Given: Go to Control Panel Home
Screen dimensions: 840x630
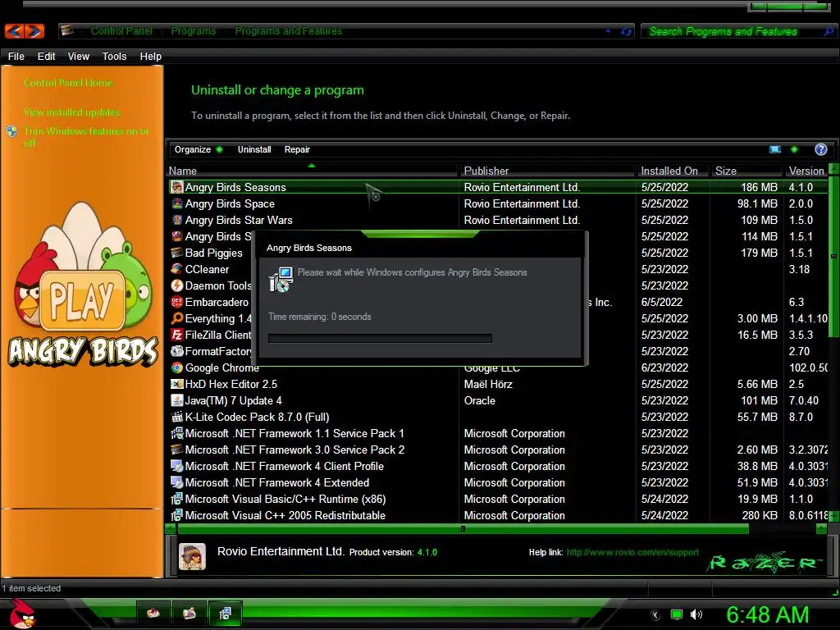Looking at the screenshot, I should point(68,83).
